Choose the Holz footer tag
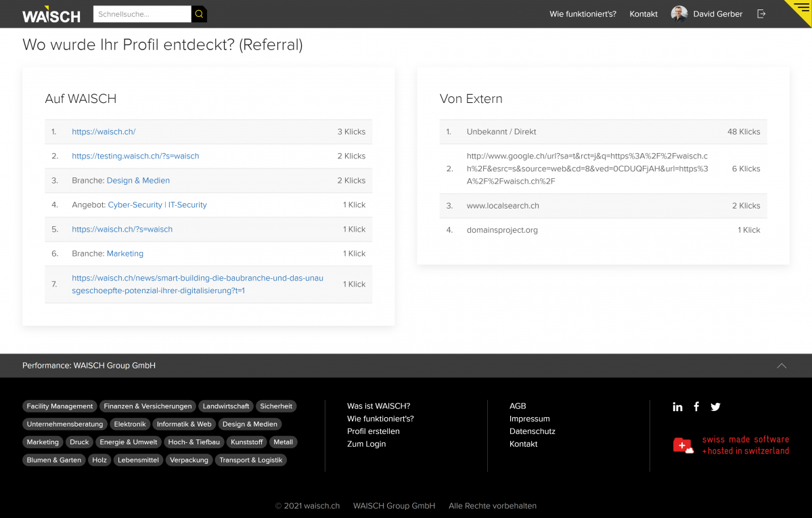Image resolution: width=812 pixels, height=518 pixels. (99, 460)
